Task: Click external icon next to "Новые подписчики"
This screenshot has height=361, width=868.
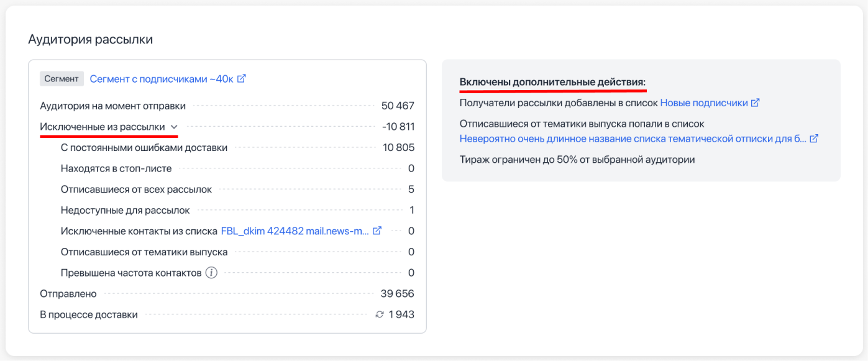Action: pos(756,103)
